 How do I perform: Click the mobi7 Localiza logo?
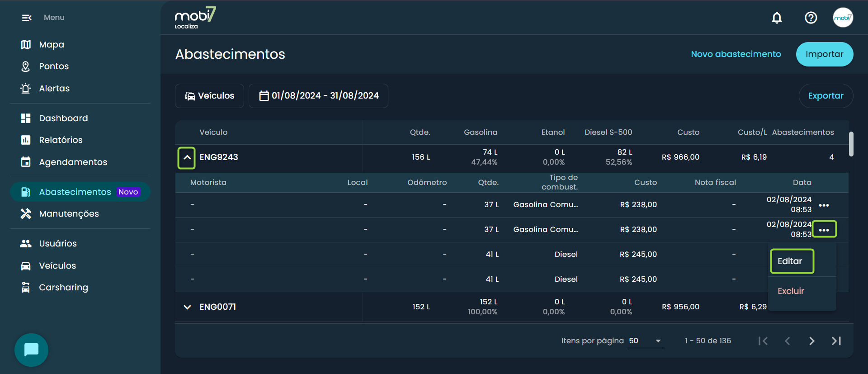195,18
